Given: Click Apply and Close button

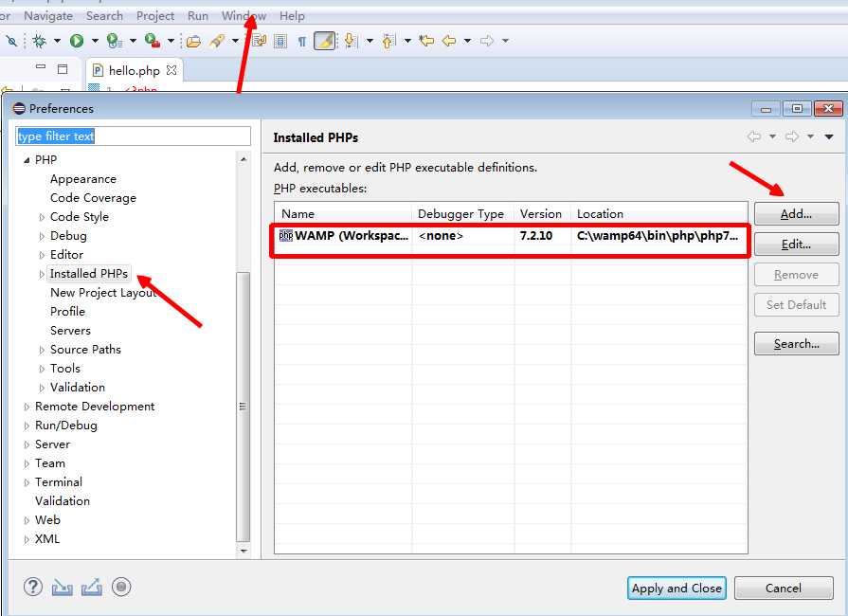Looking at the screenshot, I should coord(677,588).
